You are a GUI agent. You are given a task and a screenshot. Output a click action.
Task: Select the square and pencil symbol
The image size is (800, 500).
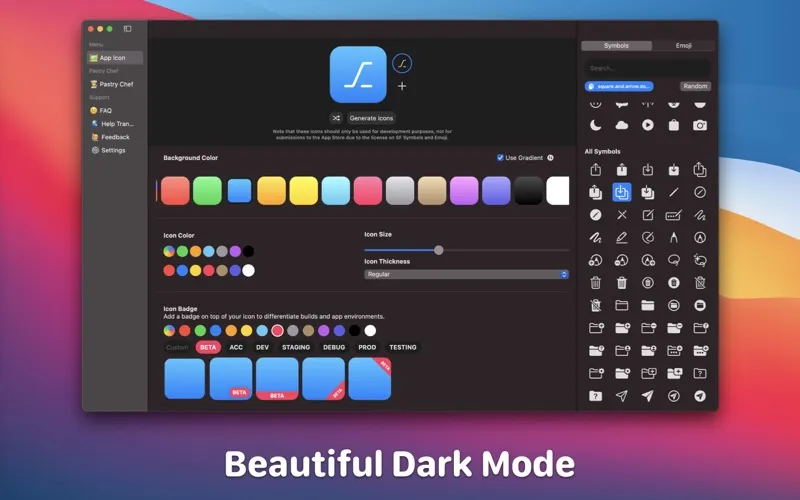647,215
